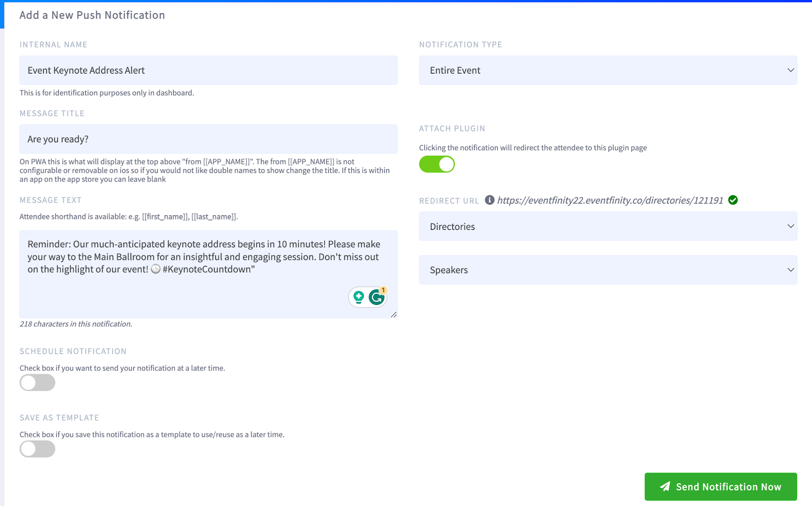Click 'This is for identification purposes' hint text
The width and height of the screenshot is (812, 506).
[x=107, y=93]
